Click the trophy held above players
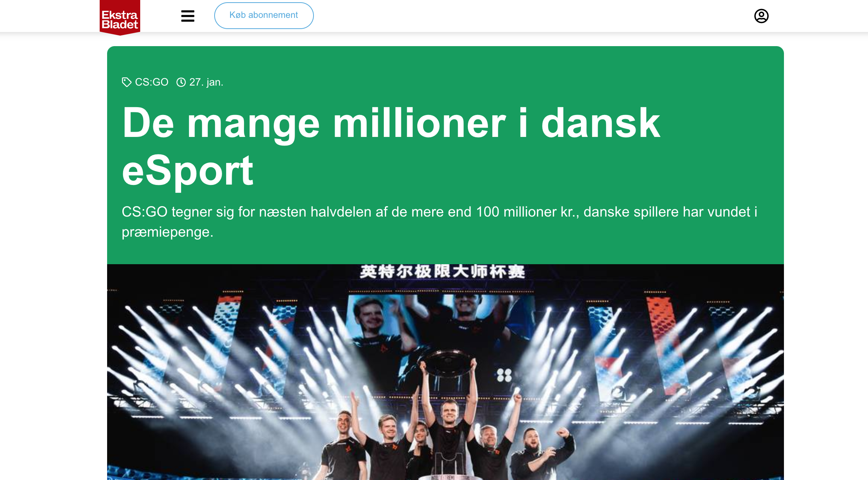This screenshot has width=868, height=480. (x=449, y=363)
